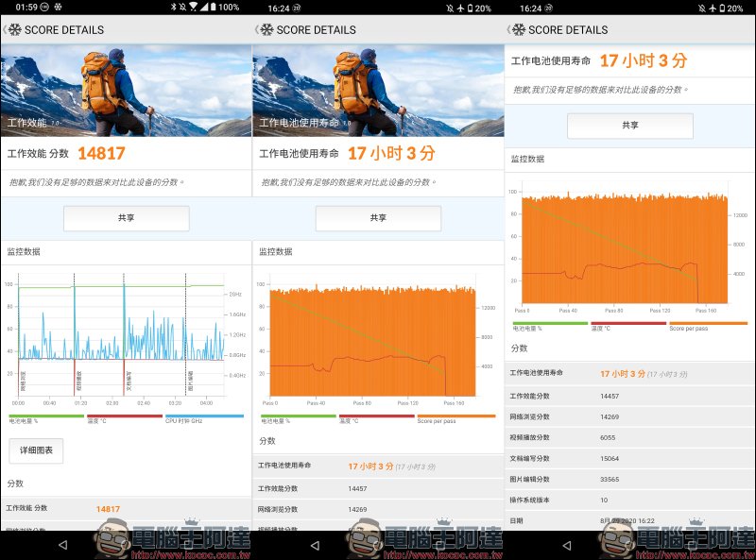Tap the 分数 heading below 详细图表
The width and height of the screenshot is (756, 560).
[15, 484]
